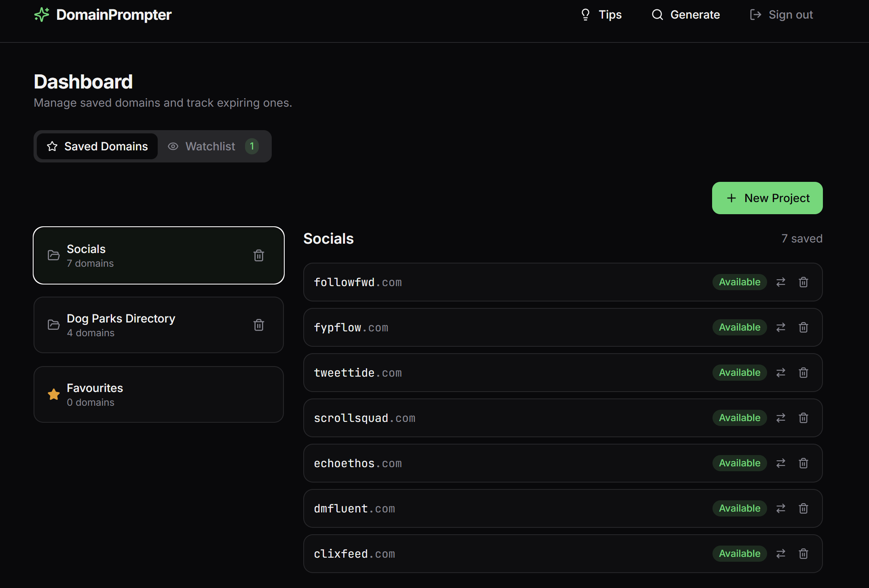Delete the Socials project via its trash icon
Image resolution: width=869 pixels, height=588 pixels.
click(259, 255)
